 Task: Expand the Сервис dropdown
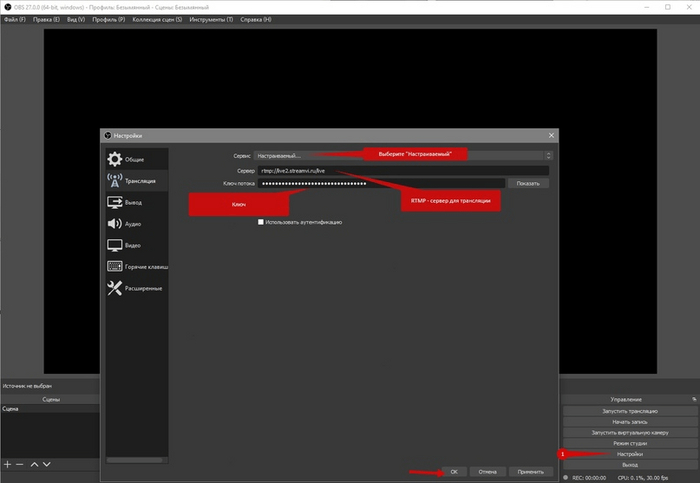point(548,156)
